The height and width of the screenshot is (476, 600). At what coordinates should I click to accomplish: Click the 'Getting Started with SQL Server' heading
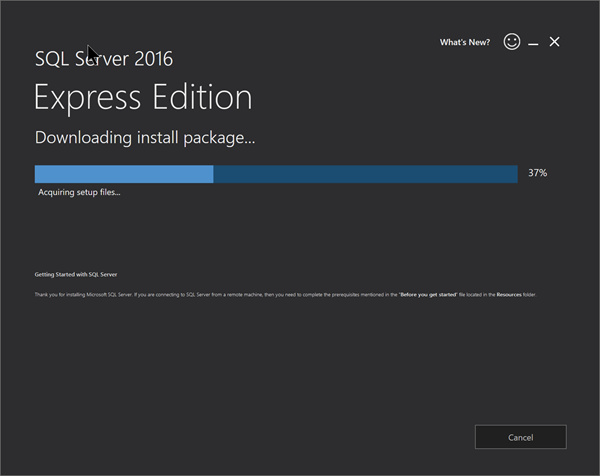click(x=76, y=274)
